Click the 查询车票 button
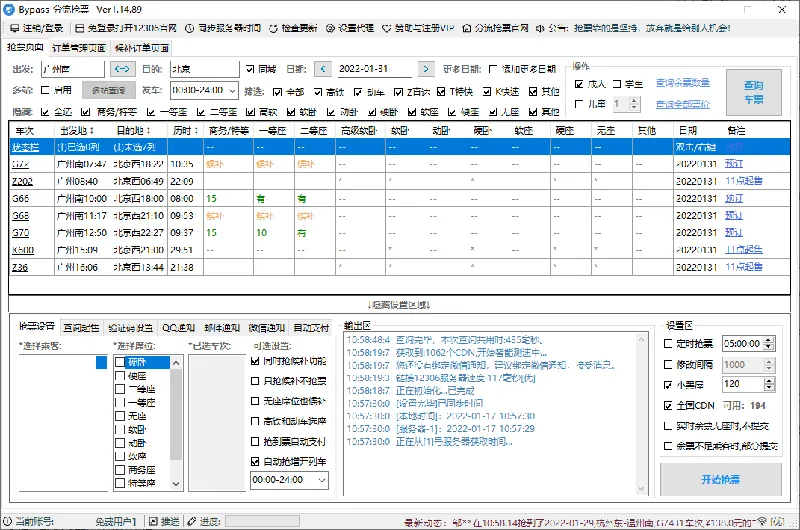Screen dimensions: 800x530 click(754, 92)
